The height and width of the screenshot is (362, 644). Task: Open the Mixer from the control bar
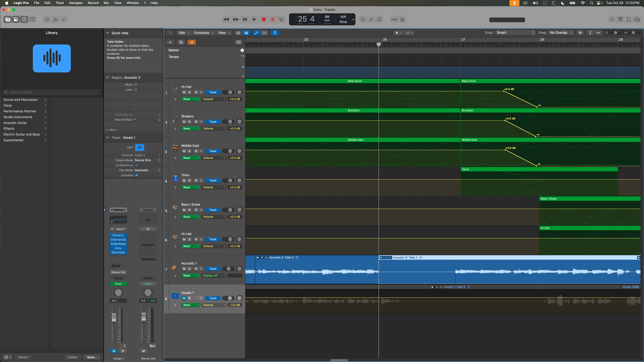[x=55, y=19]
